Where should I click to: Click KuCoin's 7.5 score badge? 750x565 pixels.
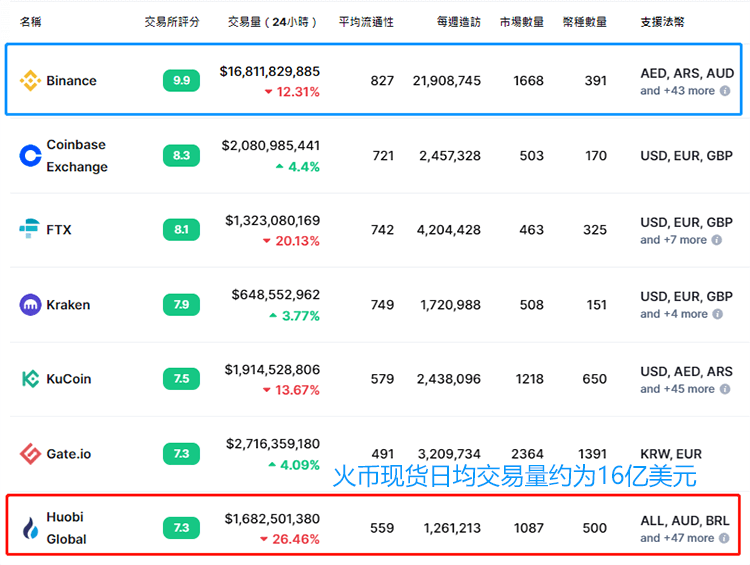[x=181, y=379]
